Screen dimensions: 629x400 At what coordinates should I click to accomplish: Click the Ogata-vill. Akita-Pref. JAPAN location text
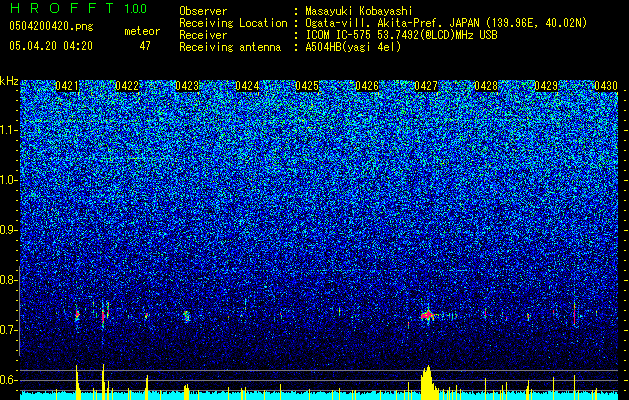click(x=446, y=23)
